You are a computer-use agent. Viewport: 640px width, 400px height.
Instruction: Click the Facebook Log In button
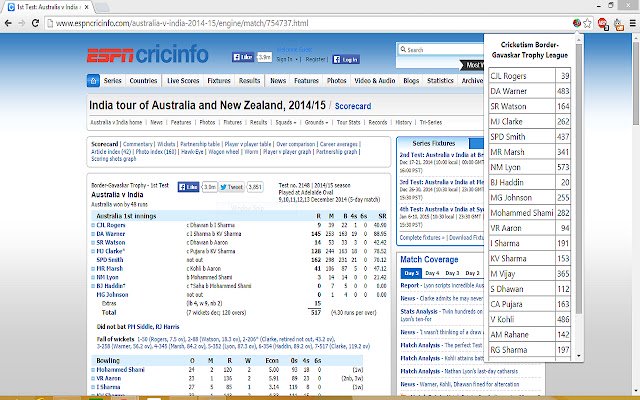tap(346, 59)
